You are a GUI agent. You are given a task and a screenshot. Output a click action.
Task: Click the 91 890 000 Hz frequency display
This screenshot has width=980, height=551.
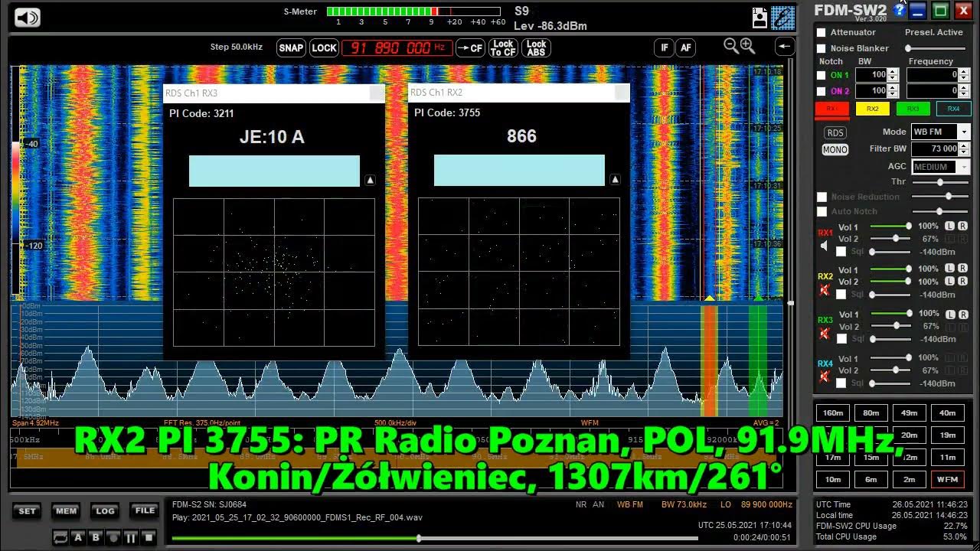click(397, 47)
